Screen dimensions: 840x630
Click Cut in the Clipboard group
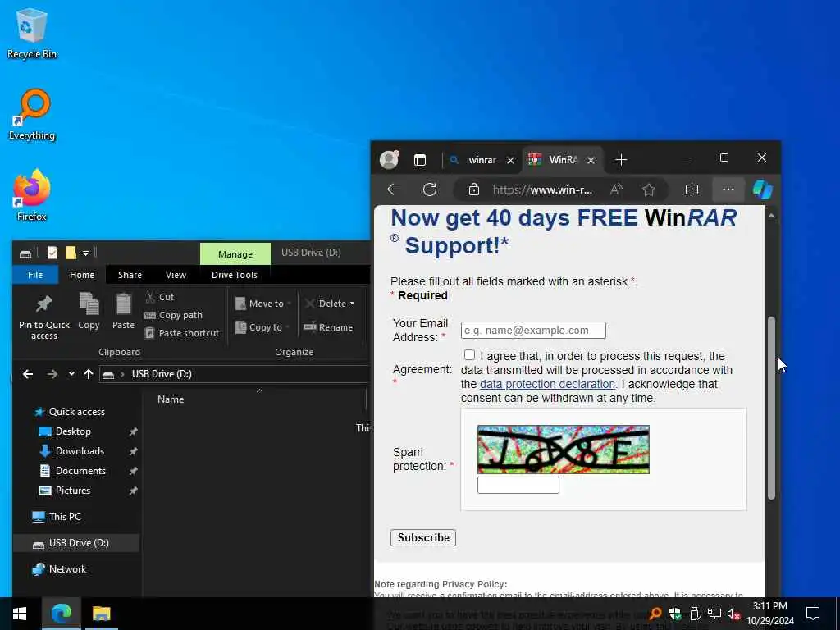(160, 297)
